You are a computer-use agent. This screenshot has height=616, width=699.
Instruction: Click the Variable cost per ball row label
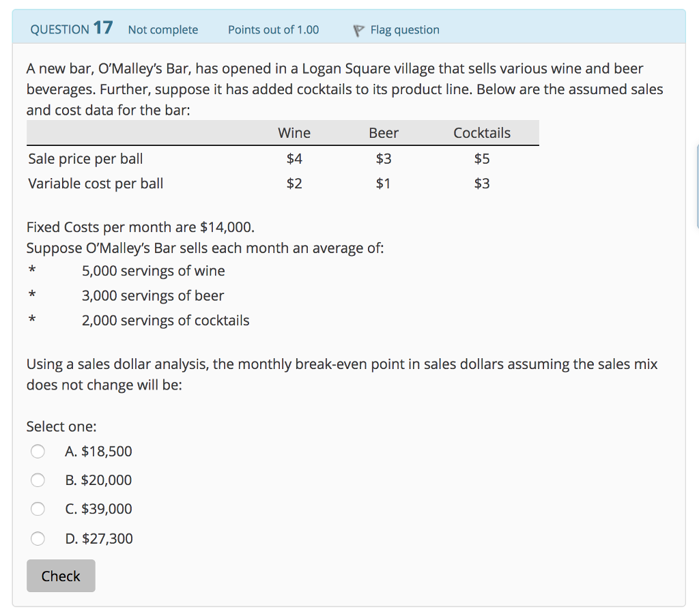96,184
